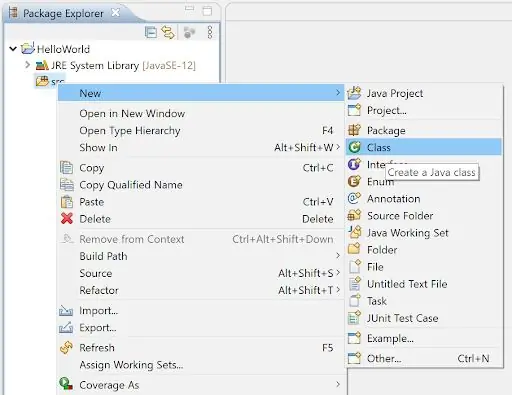Click the Ctrl+C shortcut text
This screenshot has width=512, height=395.
(318, 168)
